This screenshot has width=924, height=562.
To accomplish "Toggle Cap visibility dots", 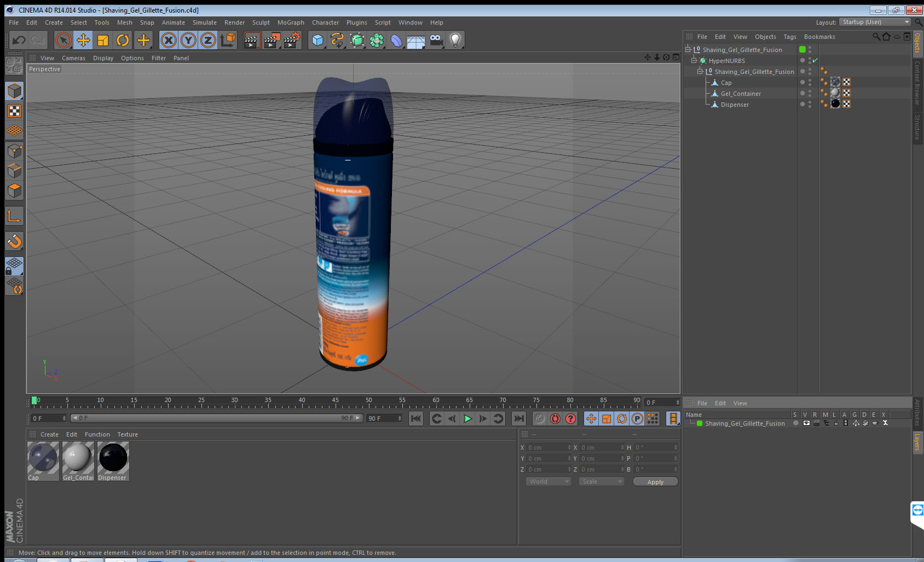I will click(810, 82).
